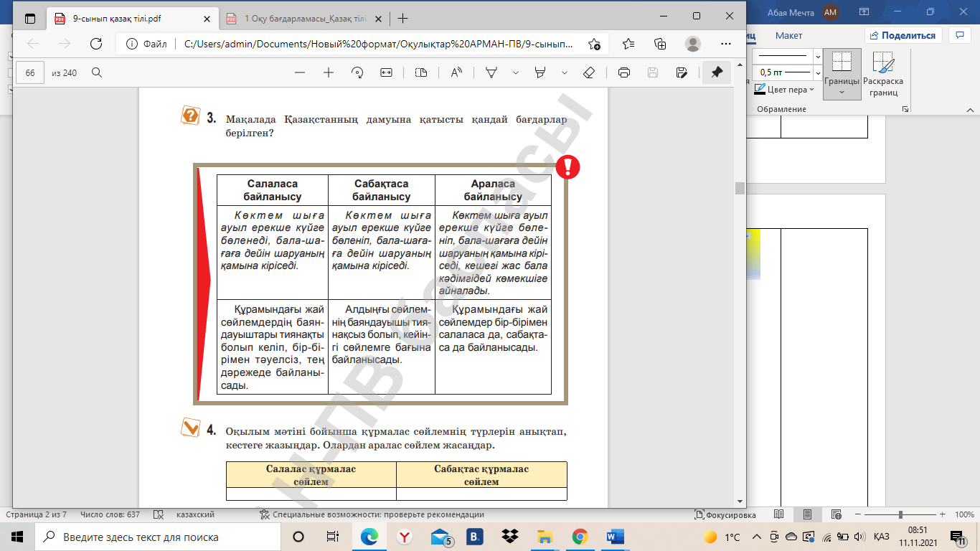Image resolution: width=980 pixels, height=551 pixels.
Task: Click the read aloud icon
Action: pos(457,72)
